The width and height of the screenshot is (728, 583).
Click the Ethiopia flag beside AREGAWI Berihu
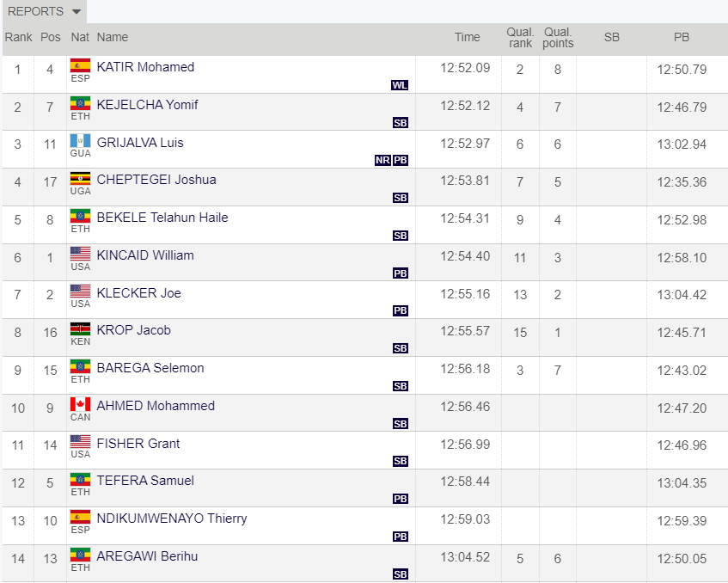80,555
